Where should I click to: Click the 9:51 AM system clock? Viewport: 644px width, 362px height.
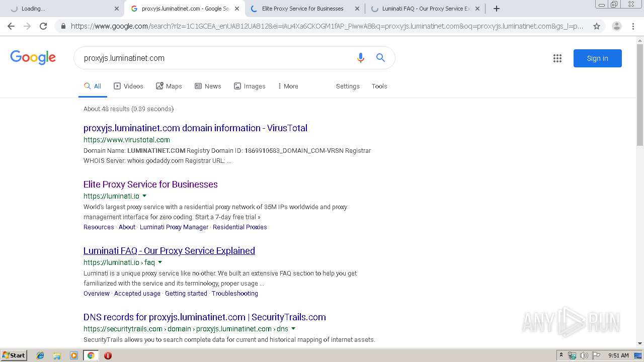pyautogui.click(x=618, y=355)
